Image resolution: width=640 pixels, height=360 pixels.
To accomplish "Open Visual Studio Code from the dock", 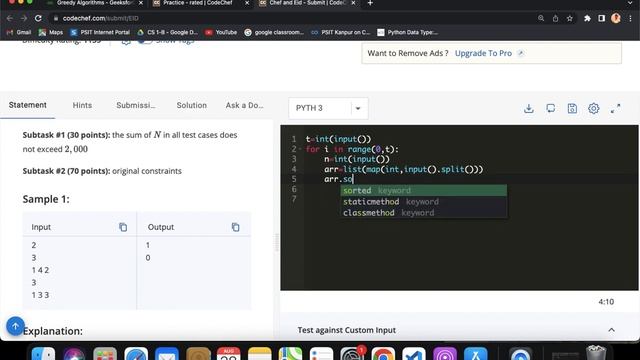I will coord(413,354).
